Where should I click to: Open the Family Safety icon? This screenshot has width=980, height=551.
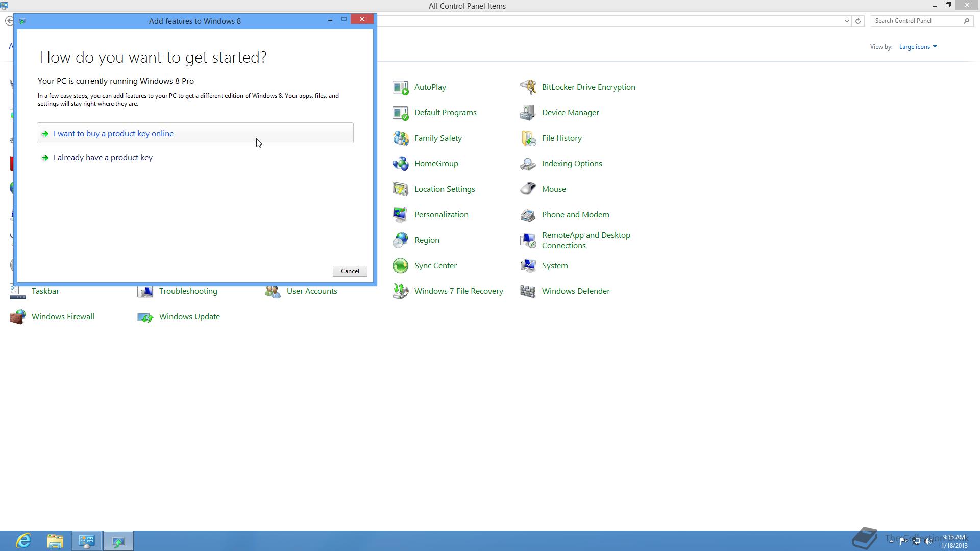click(x=401, y=138)
